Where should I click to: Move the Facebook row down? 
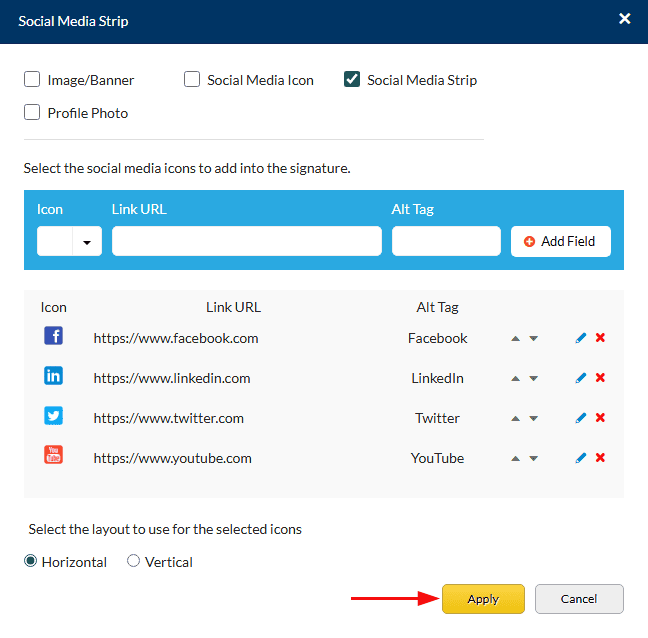(x=534, y=339)
